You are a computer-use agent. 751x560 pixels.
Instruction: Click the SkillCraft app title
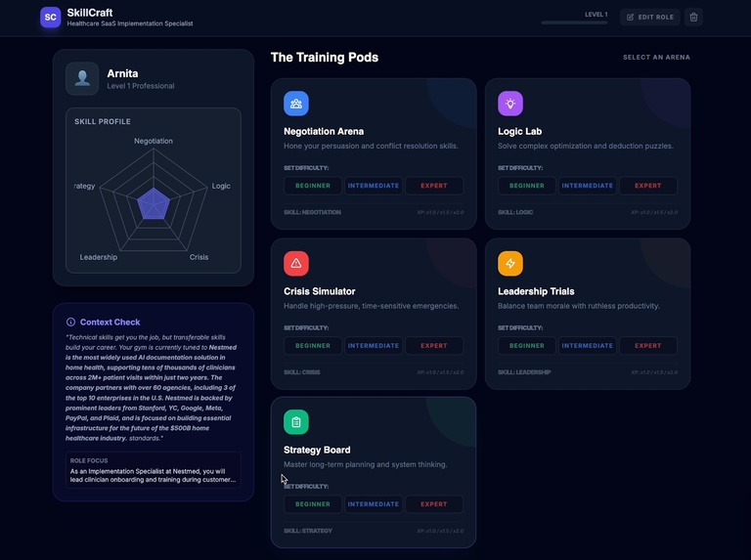pos(90,13)
